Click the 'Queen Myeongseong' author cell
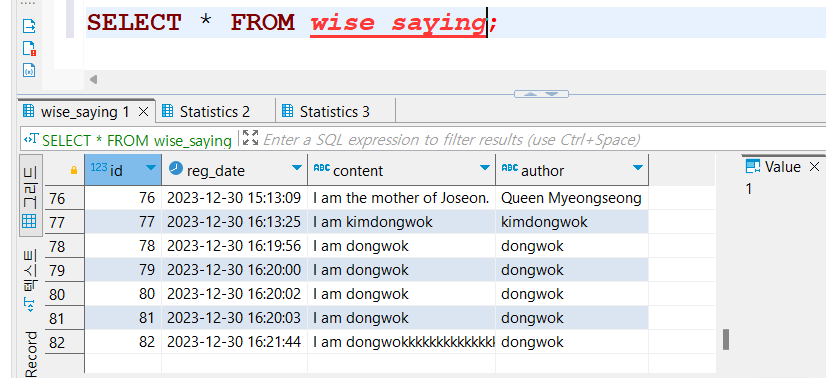This screenshot has height=378, width=826. coord(572,198)
